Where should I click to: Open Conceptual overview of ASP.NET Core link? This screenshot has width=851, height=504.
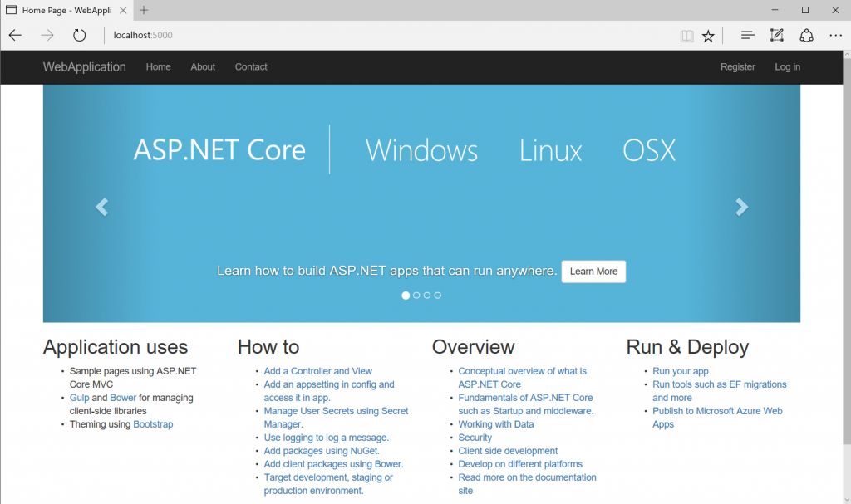522,378
